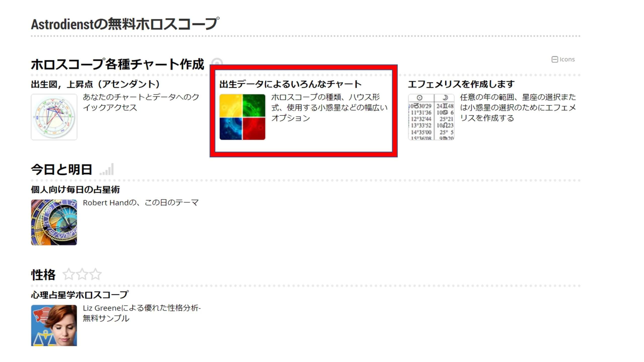Open エフェメリスを作成します link
The height and width of the screenshot is (362, 644).
point(461,84)
